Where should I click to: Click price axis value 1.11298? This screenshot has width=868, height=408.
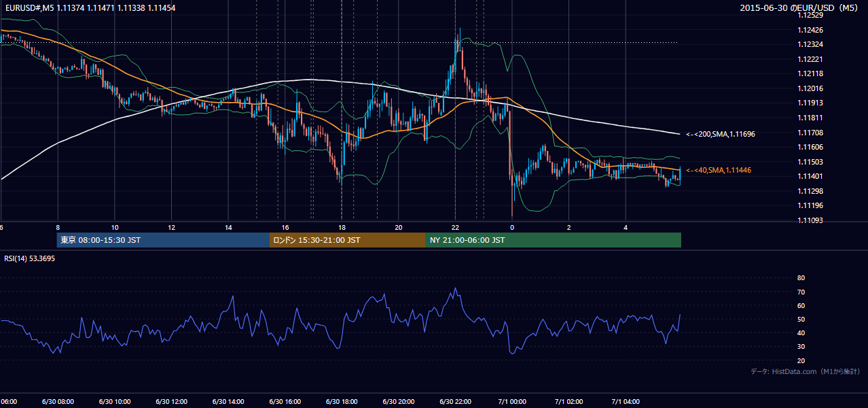811,191
